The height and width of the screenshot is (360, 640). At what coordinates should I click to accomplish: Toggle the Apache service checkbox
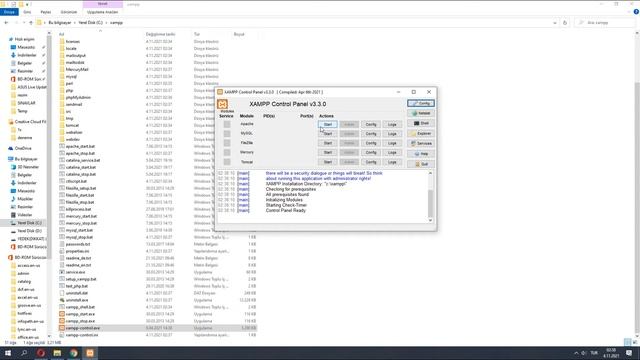click(x=227, y=124)
